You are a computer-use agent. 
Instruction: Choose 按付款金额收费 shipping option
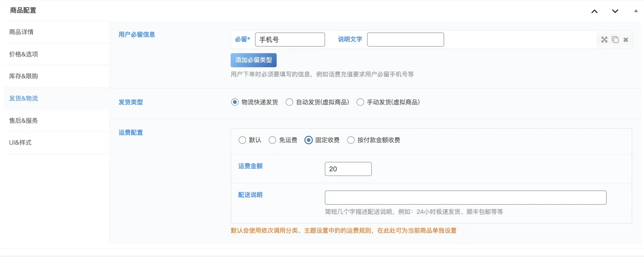tap(351, 140)
